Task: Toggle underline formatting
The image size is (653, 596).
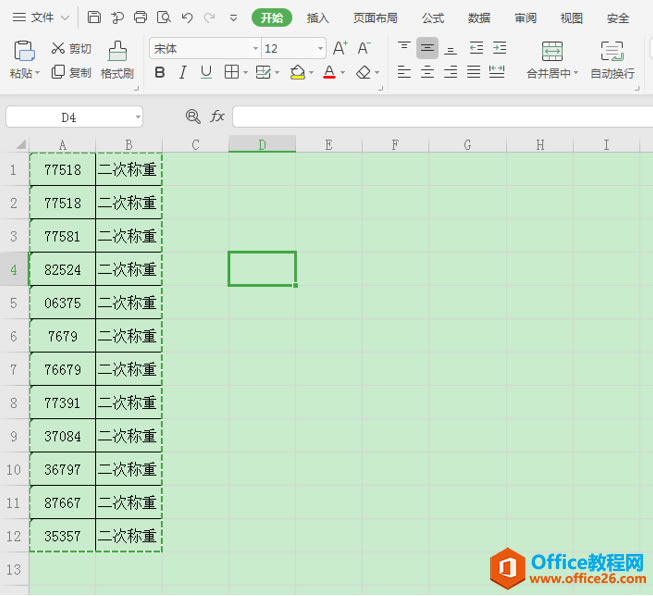Action: click(x=206, y=73)
